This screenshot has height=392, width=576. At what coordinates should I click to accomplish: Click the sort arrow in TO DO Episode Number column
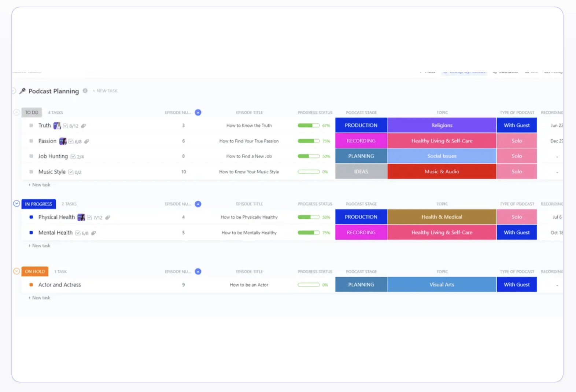198,112
